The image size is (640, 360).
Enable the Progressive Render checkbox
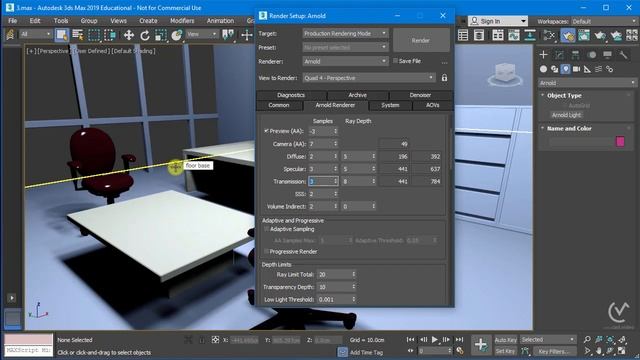pos(267,251)
